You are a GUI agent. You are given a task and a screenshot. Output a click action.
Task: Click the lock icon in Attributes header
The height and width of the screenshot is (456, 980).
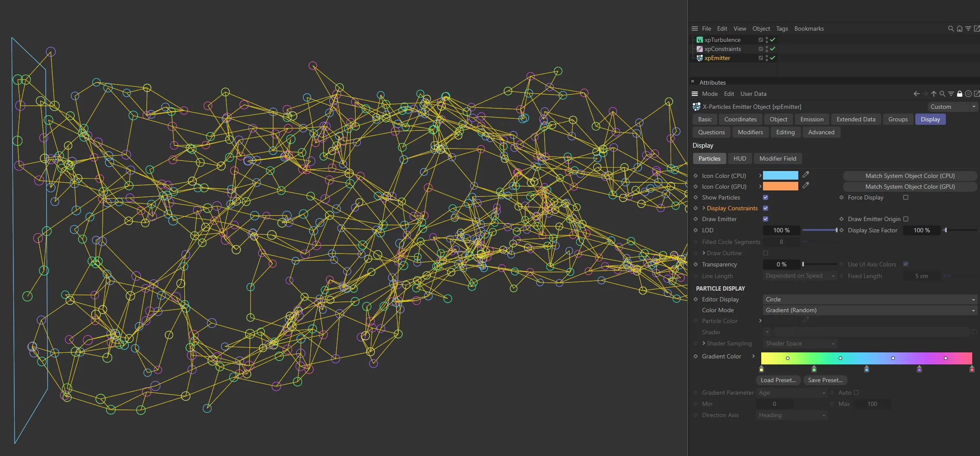959,94
